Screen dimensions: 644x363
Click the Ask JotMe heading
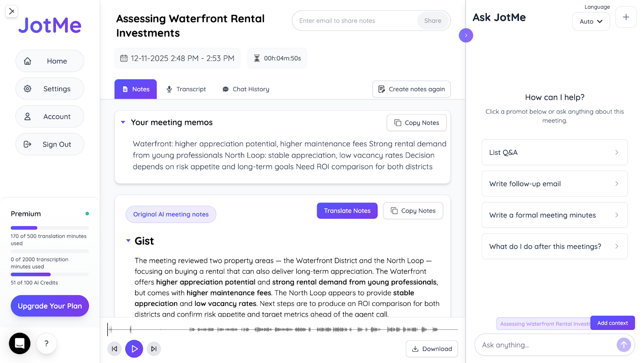coord(499,17)
